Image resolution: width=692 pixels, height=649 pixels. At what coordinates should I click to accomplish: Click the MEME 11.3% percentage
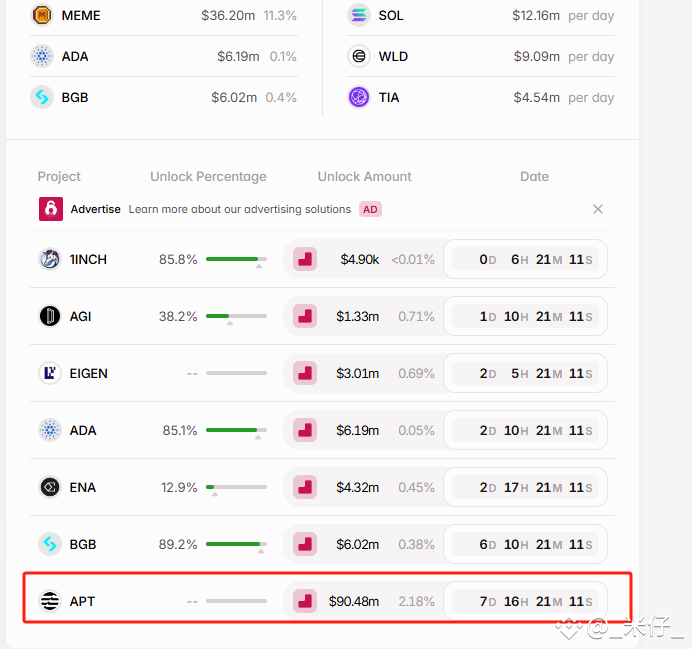(x=280, y=15)
